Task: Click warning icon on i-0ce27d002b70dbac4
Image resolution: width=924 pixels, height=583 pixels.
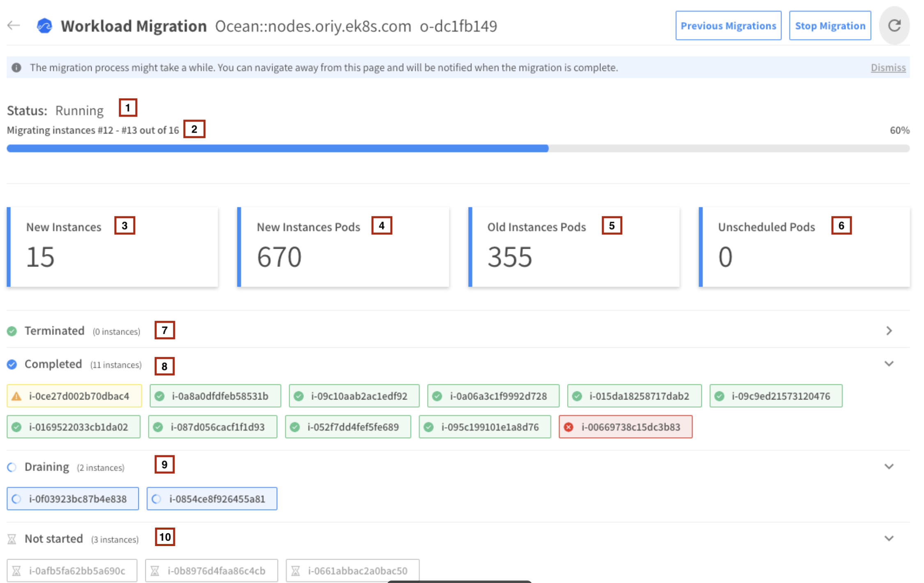Action: tap(16, 396)
